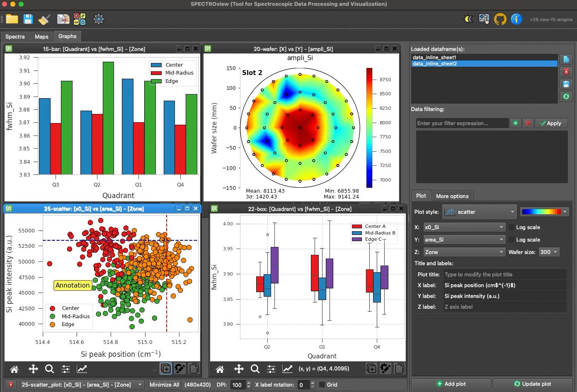577x392 pixels.
Task: View the selected dataframe with the blue page icon
Action: point(566,59)
